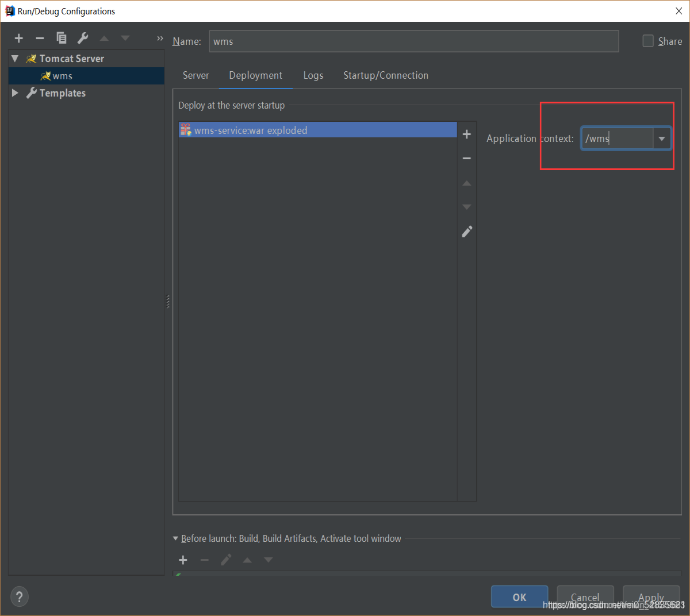Screen dimensions: 690x616
Task: Move deployment artifact up
Action: point(467,183)
